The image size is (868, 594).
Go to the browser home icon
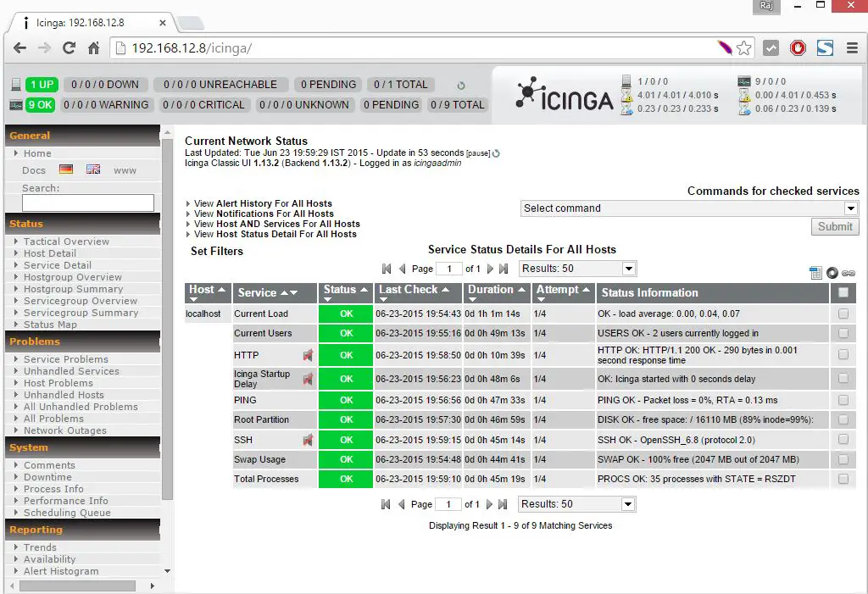pyautogui.click(x=93, y=48)
